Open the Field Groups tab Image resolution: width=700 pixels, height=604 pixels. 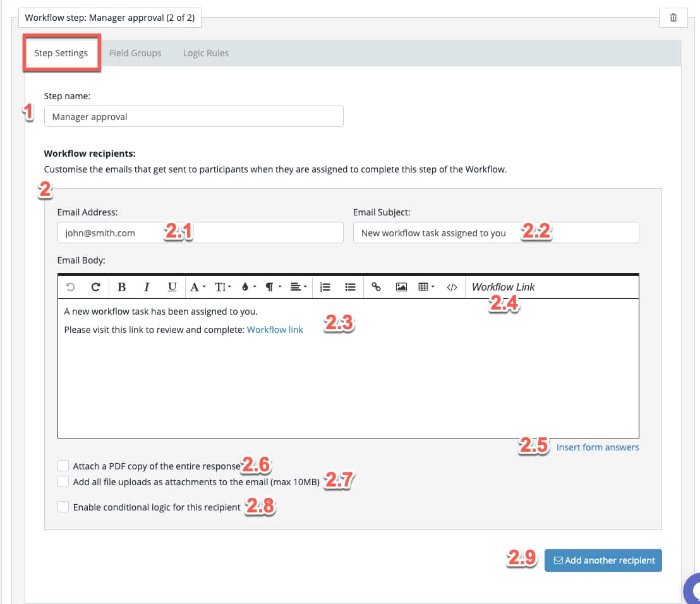(135, 53)
